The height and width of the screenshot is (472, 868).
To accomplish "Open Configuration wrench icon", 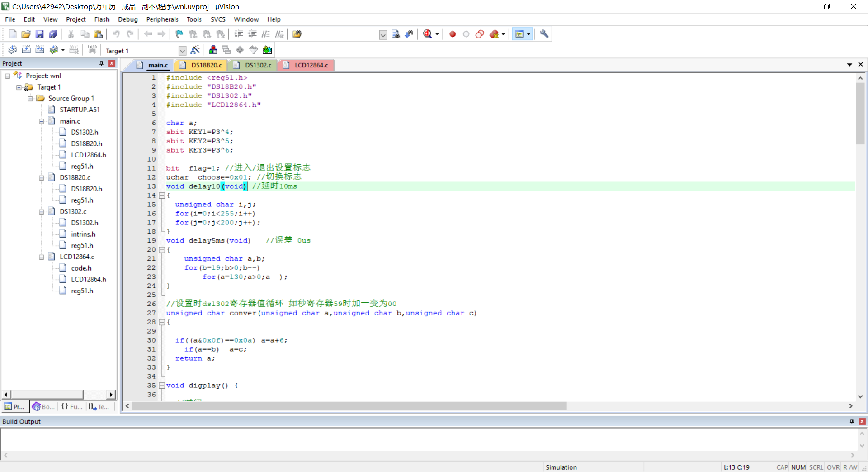I will tap(544, 34).
